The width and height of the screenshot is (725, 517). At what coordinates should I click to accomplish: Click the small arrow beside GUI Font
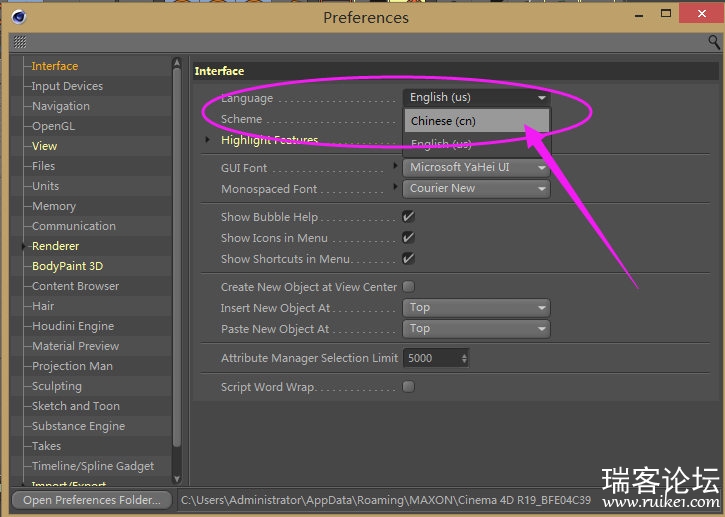[395, 166]
